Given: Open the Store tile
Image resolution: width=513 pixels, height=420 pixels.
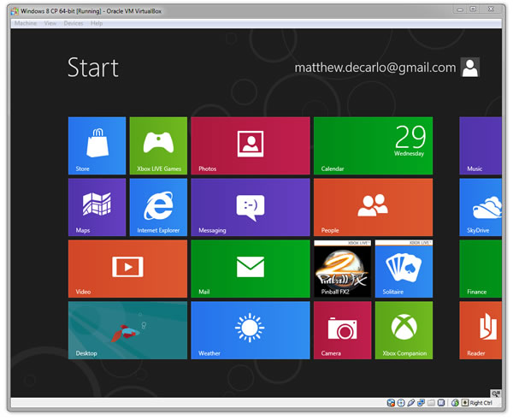Looking at the screenshot, I should pos(97,145).
